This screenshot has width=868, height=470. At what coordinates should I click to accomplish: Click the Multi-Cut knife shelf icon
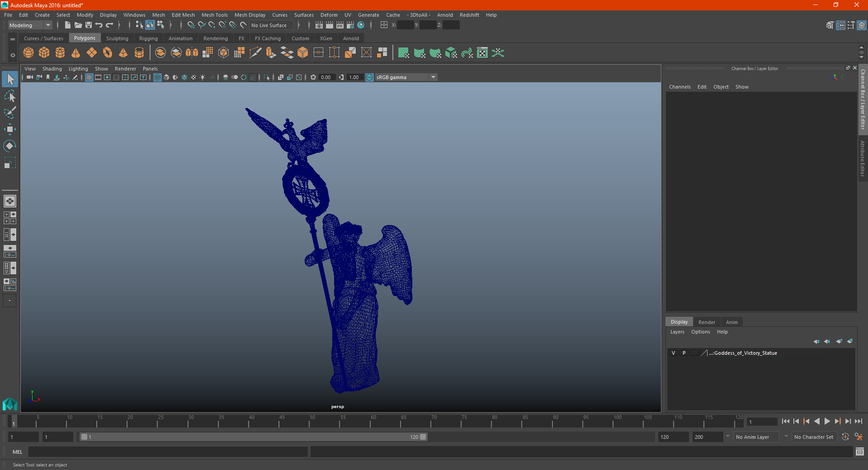(x=255, y=53)
